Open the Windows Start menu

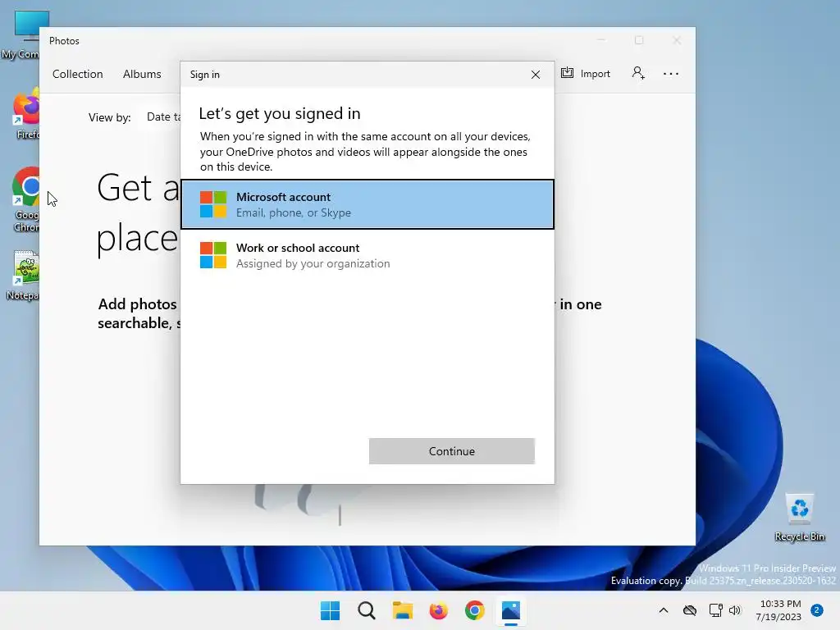330,610
